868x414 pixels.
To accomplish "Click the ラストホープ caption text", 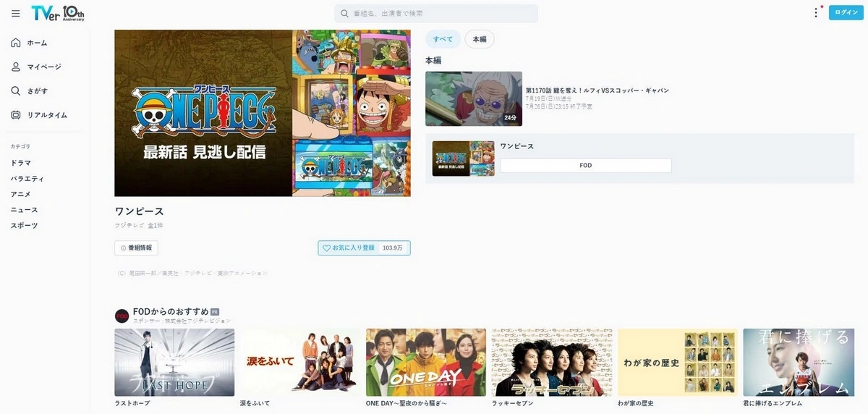I will click(x=132, y=403).
